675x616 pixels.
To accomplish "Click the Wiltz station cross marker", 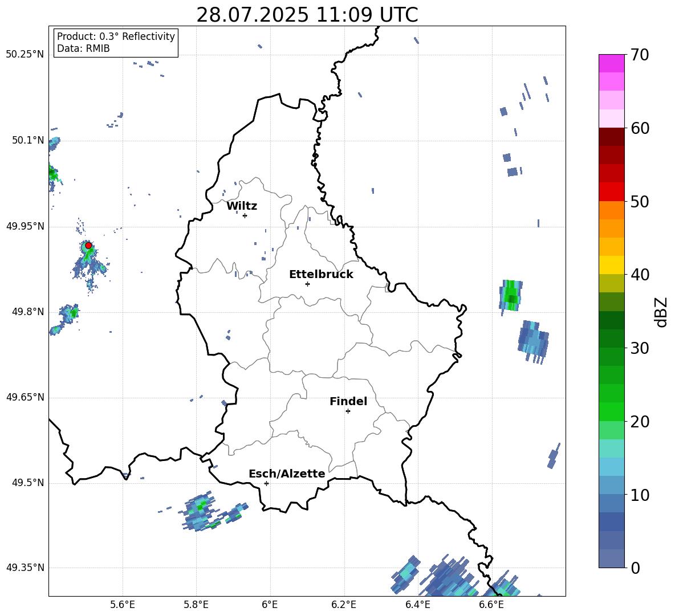I will click(x=245, y=215).
